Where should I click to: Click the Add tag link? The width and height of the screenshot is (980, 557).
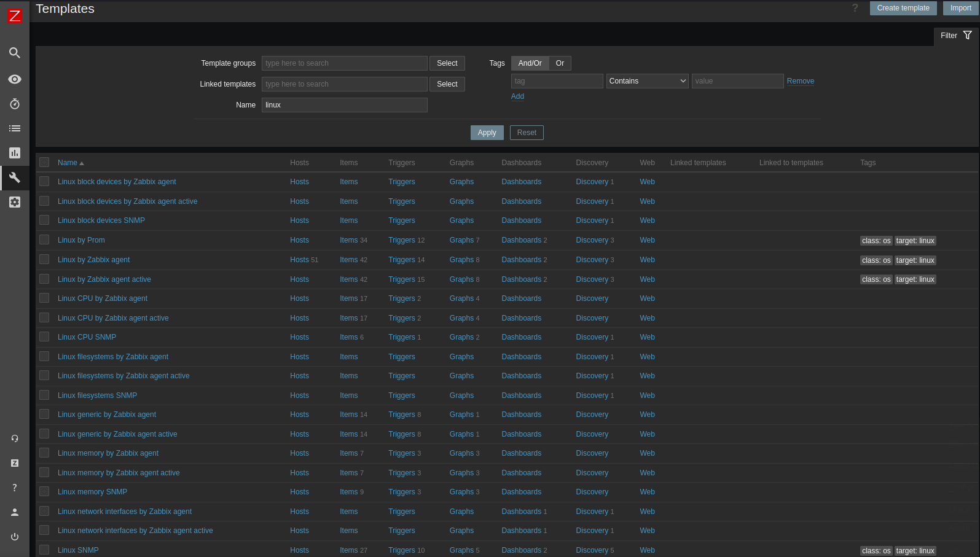point(518,96)
